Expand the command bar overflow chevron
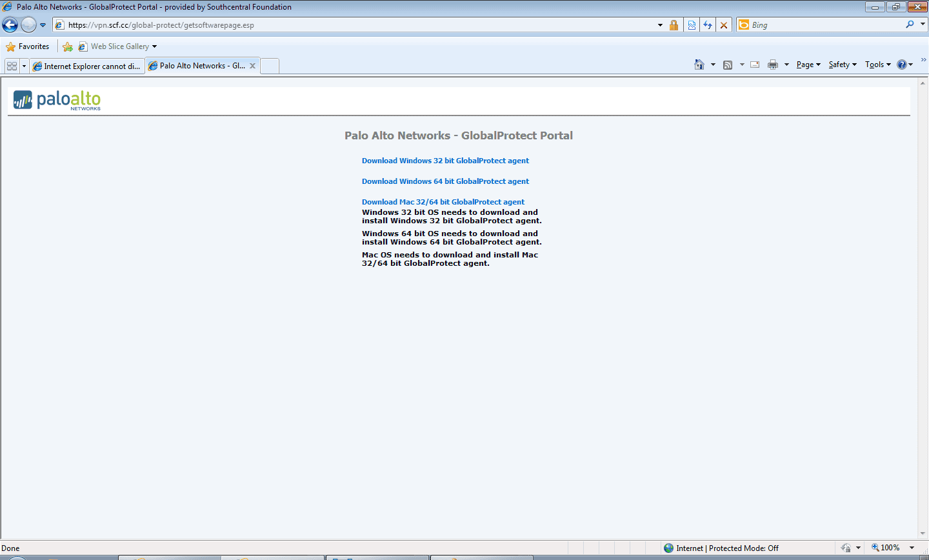The height and width of the screenshot is (560, 929). click(923, 59)
